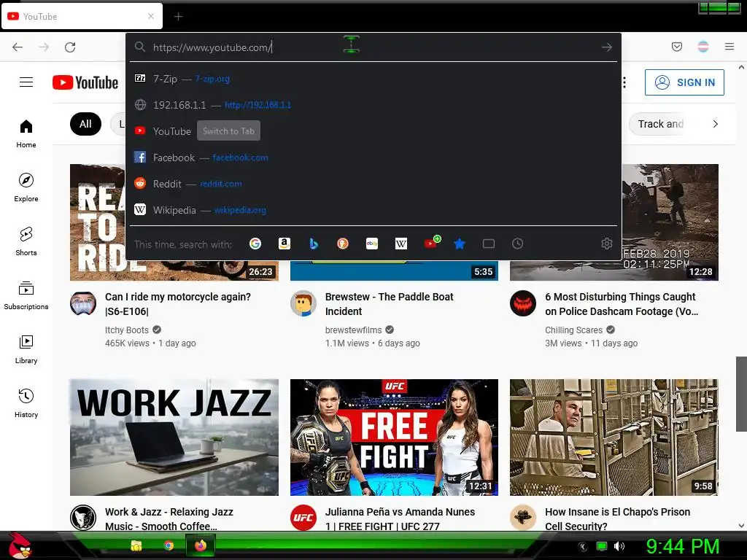Image resolution: width=747 pixels, height=560 pixels.
Task: Open a new tab with plus icon
Action: pyautogui.click(x=178, y=17)
